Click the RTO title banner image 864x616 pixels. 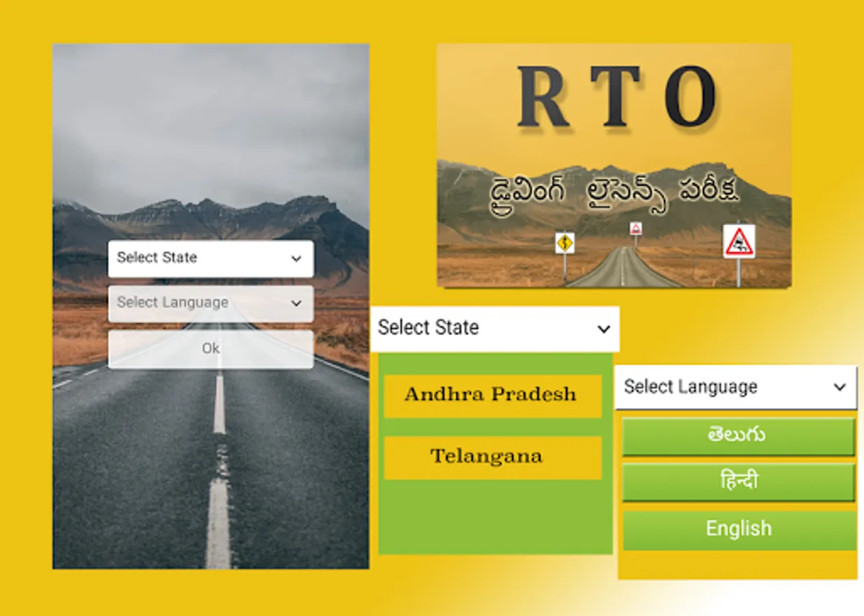tap(614, 165)
